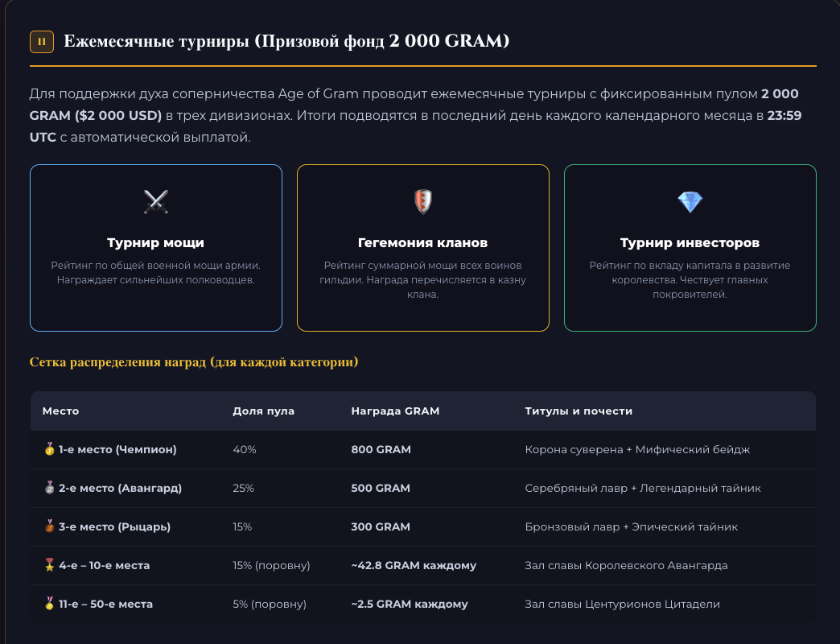Click the 3-е место (Рыцарь) cell

(x=114, y=526)
